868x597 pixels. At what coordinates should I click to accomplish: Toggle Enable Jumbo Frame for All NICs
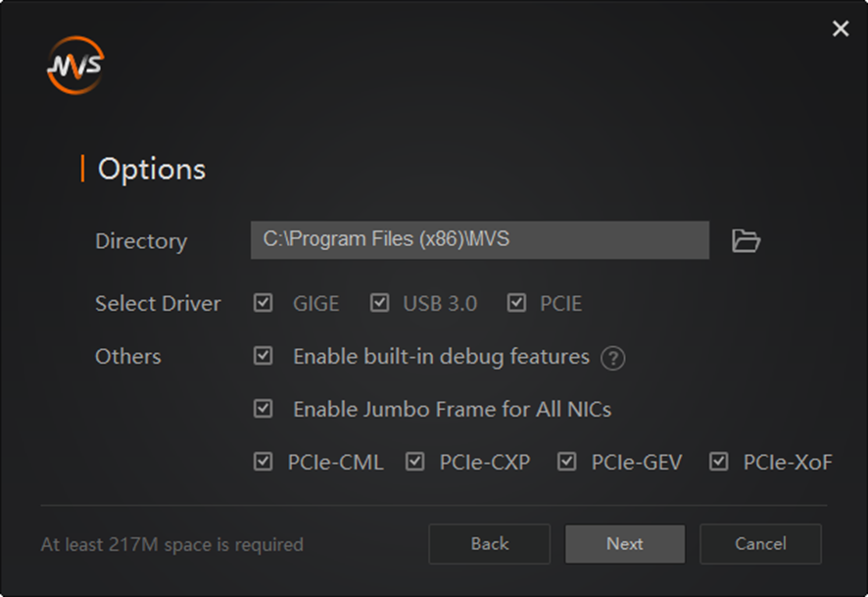pos(263,408)
